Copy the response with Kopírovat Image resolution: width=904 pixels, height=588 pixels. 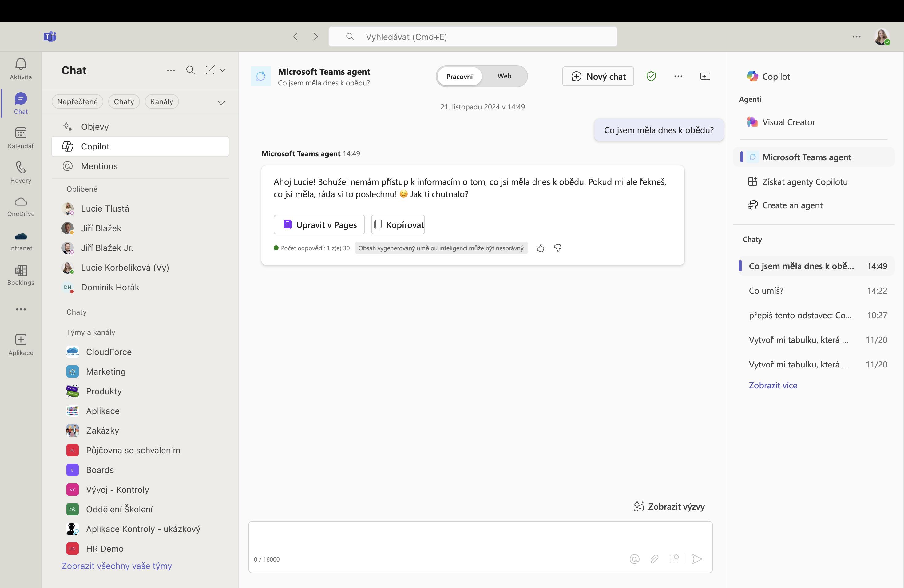[x=398, y=224]
